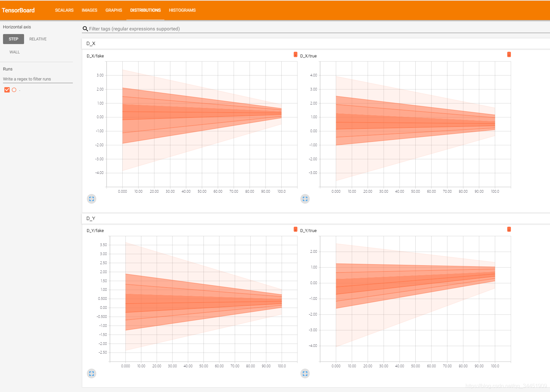
Task: Click the TensorBoard logo title
Action: [x=18, y=10]
